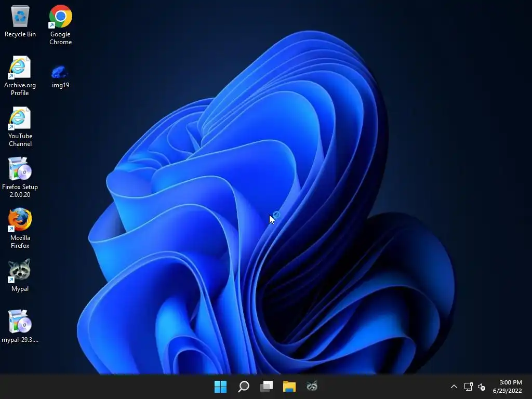Click the 'YouTube Channel' label text
This screenshot has height=399, width=532.
[20, 140]
